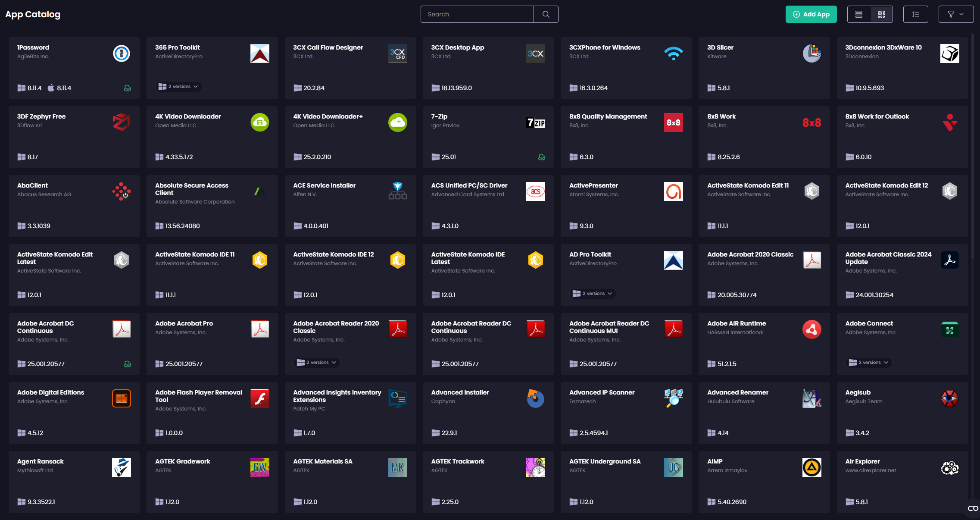Screen dimensions: 980x520
Task: Click the 3CXPhone for Windows wifi icon
Action: coord(673,53)
